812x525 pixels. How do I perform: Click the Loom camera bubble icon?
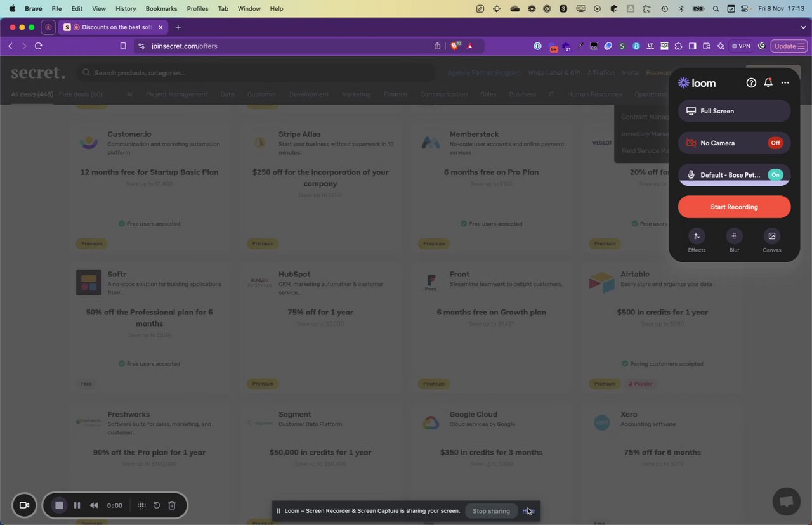point(25,505)
